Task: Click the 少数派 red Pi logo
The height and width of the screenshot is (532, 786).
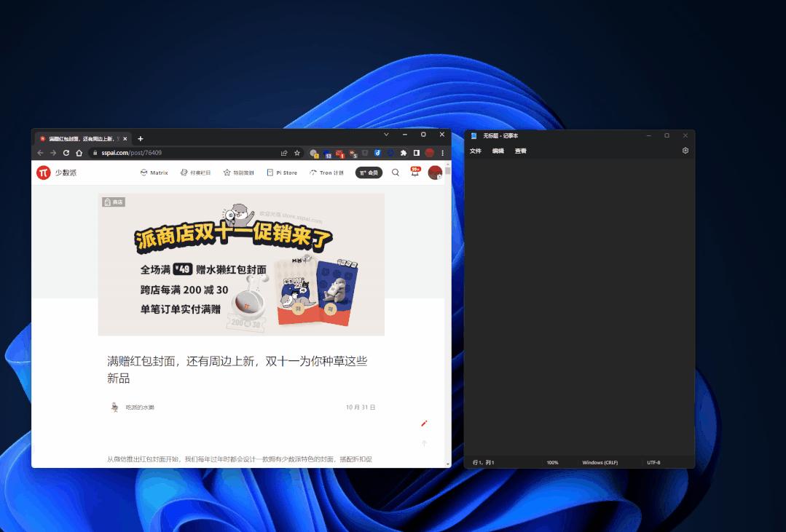Action: pos(44,172)
